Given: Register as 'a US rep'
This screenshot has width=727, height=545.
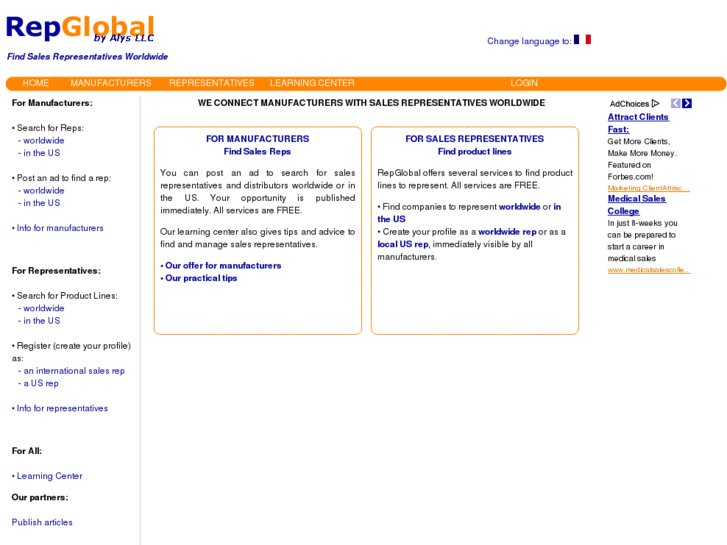Looking at the screenshot, I should pyautogui.click(x=41, y=384).
